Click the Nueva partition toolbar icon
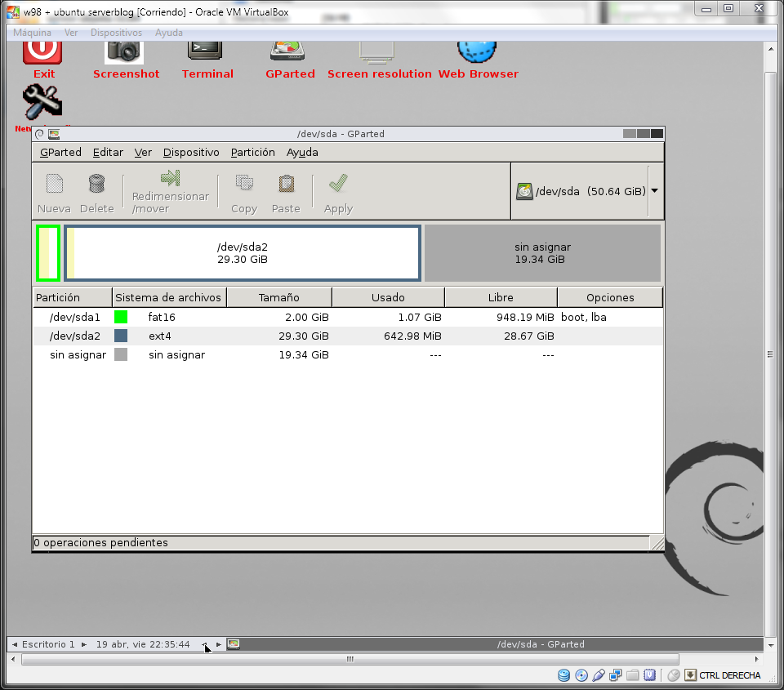This screenshot has width=784, height=690. 55,184
